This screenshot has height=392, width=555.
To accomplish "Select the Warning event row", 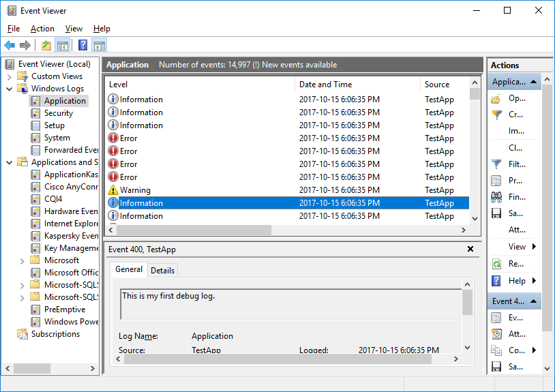I will click(288, 190).
